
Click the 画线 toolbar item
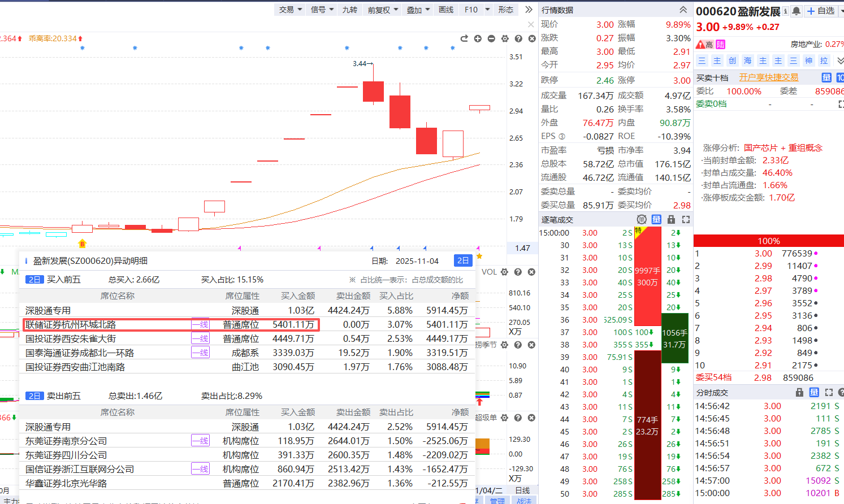446,10
